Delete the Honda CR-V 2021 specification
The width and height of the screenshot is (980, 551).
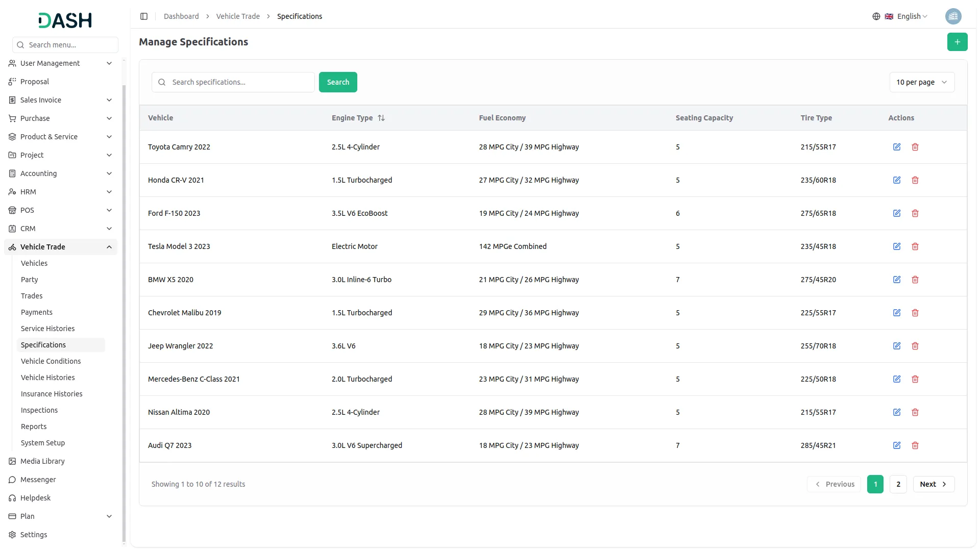pyautogui.click(x=915, y=180)
